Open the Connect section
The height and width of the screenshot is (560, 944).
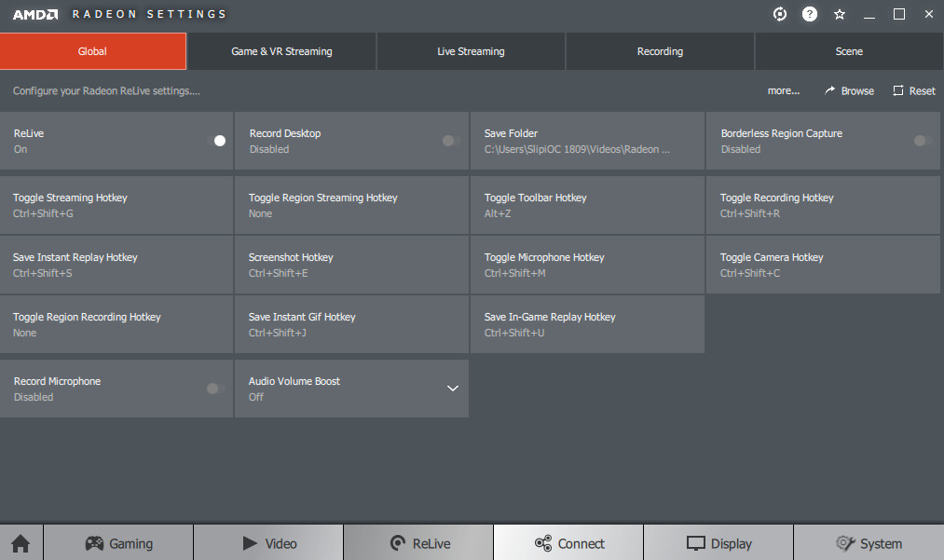(x=568, y=543)
